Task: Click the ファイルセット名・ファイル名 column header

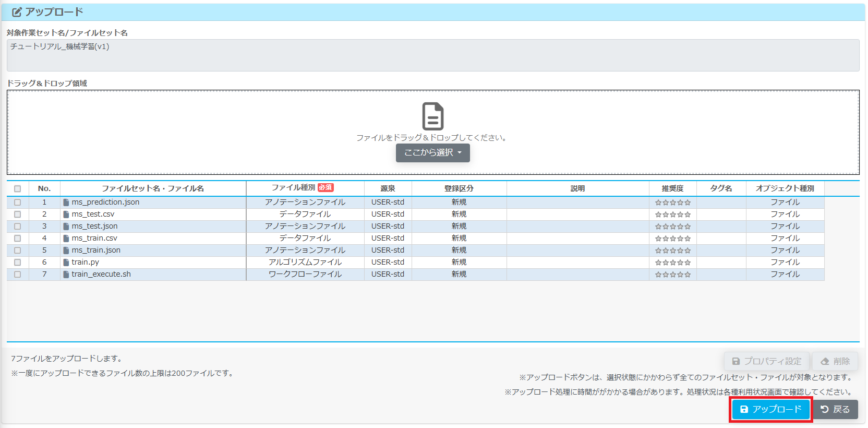Action: tap(153, 188)
